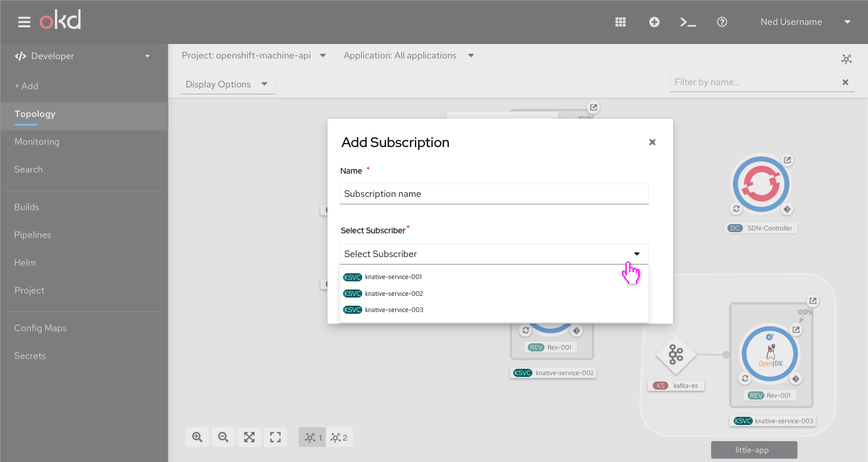Click the kafka-es event source node
This screenshot has width=868, height=462.
(676, 354)
